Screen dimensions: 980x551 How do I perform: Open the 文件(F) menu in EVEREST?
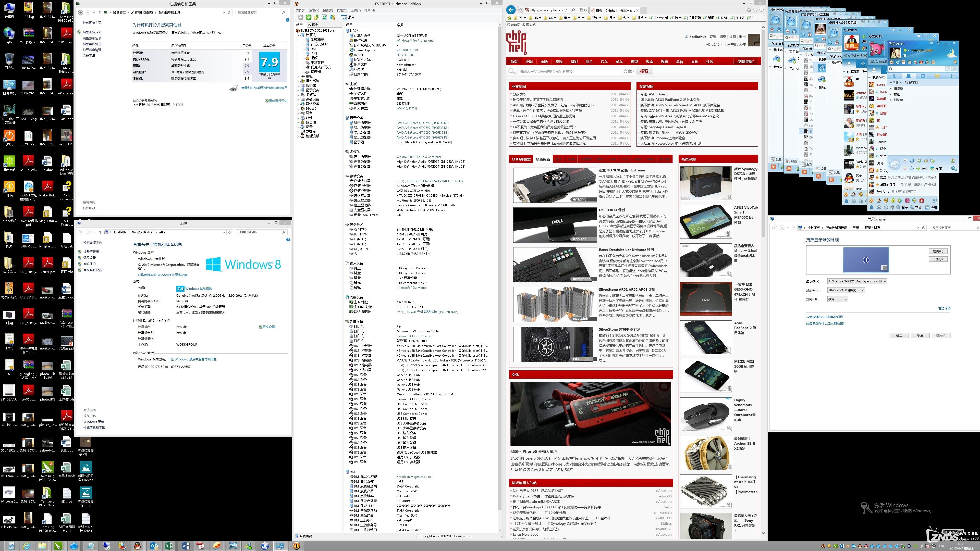pyautogui.click(x=301, y=10)
